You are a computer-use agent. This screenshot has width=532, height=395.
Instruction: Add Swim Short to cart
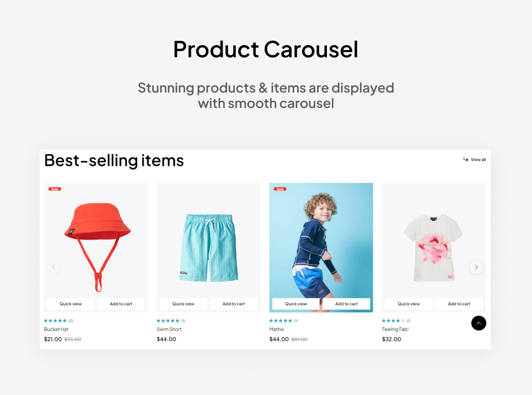point(233,304)
